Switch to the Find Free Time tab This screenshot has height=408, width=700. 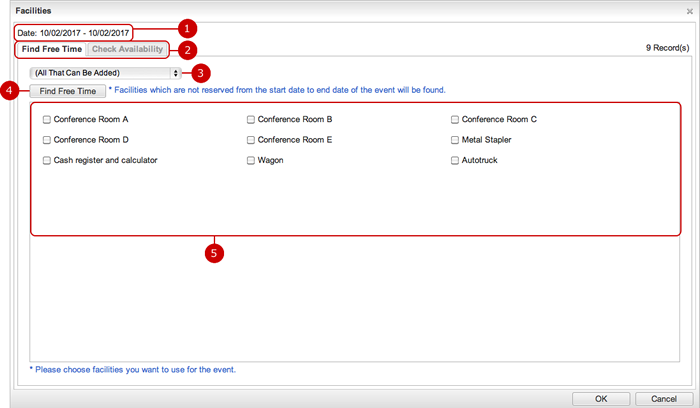point(52,48)
